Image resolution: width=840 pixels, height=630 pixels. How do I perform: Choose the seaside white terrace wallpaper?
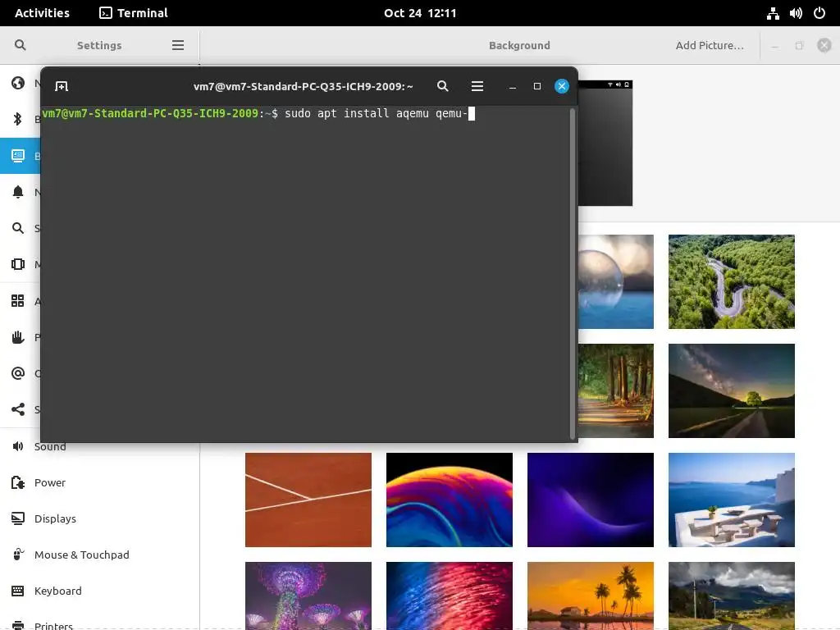(x=731, y=500)
